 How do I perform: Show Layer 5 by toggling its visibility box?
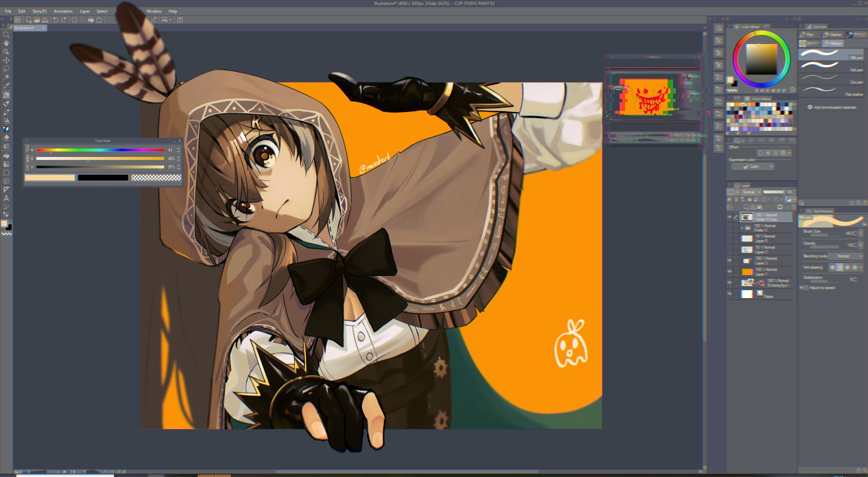tap(730, 238)
